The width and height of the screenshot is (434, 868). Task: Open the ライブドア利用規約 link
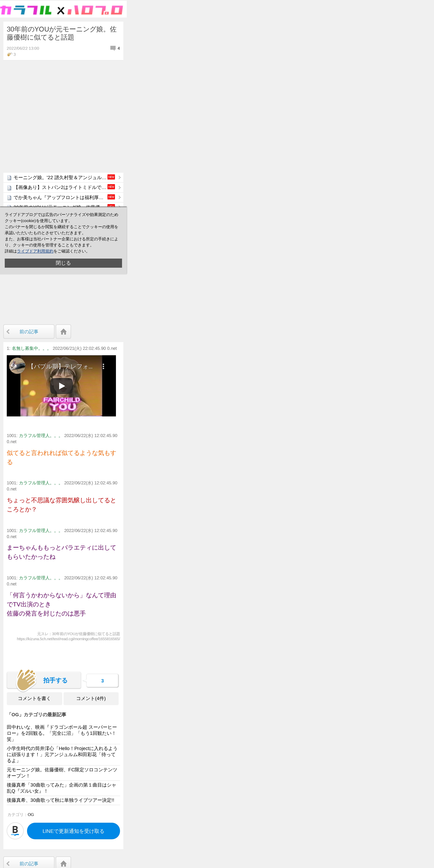coord(35,251)
